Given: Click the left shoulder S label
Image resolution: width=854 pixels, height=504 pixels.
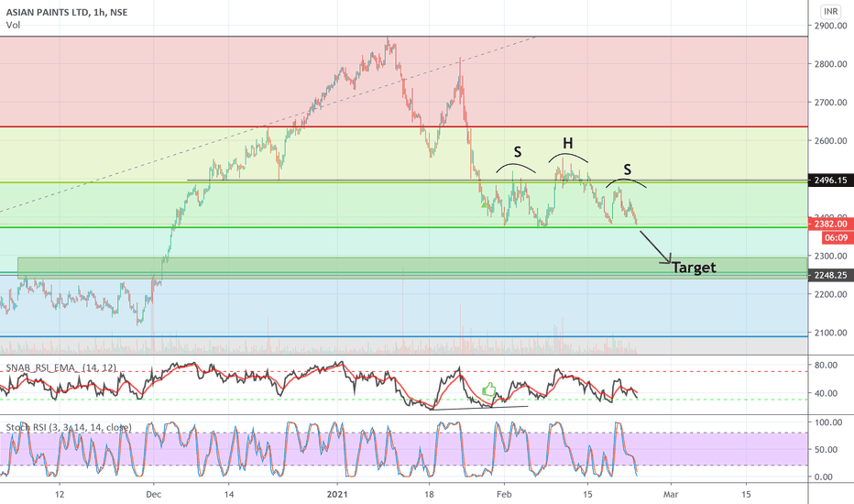Looking at the screenshot, I should coord(518,152).
